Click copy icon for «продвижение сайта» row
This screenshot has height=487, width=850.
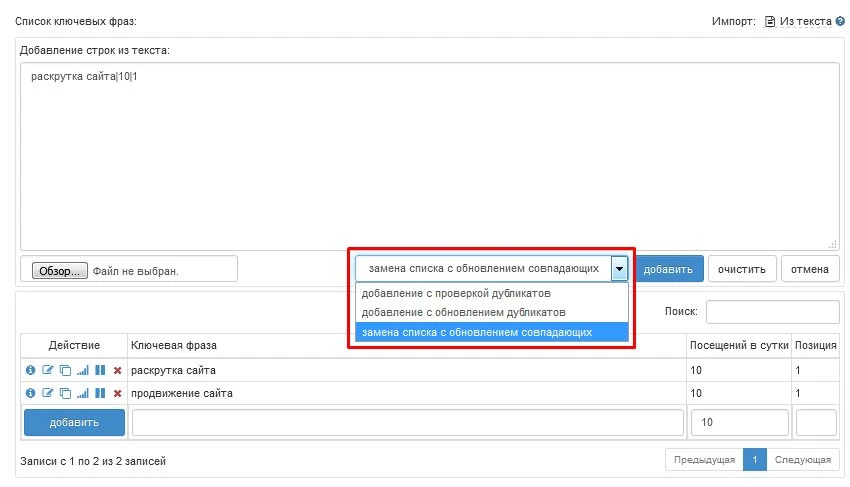65,393
